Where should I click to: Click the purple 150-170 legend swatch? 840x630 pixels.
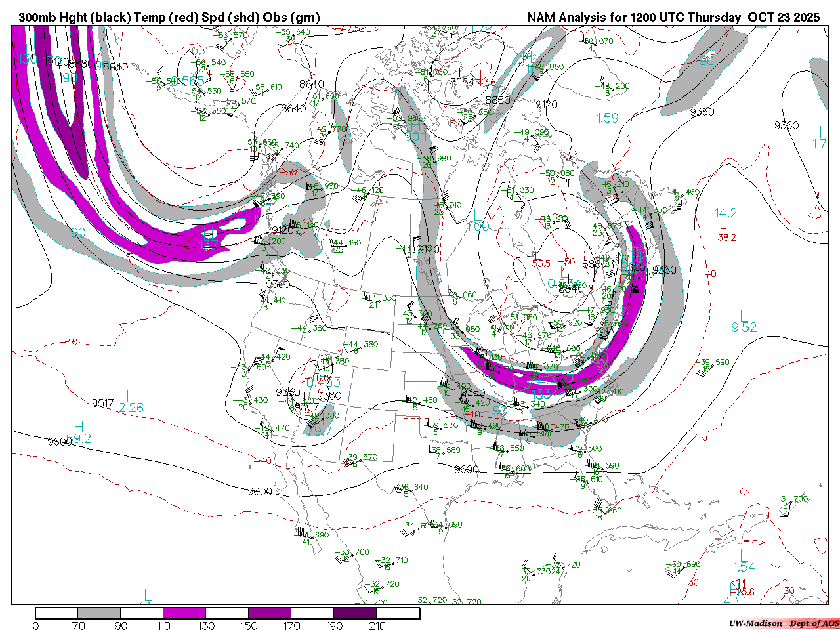(x=270, y=613)
